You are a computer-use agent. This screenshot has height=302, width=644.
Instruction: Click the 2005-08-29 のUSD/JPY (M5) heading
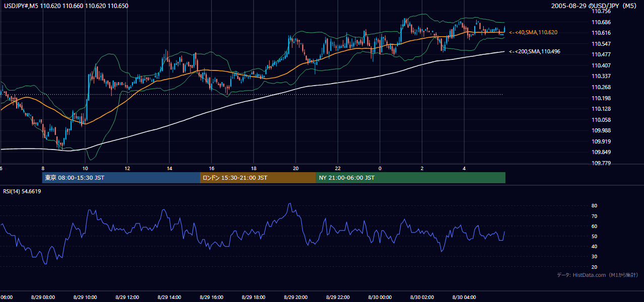point(595,6)
